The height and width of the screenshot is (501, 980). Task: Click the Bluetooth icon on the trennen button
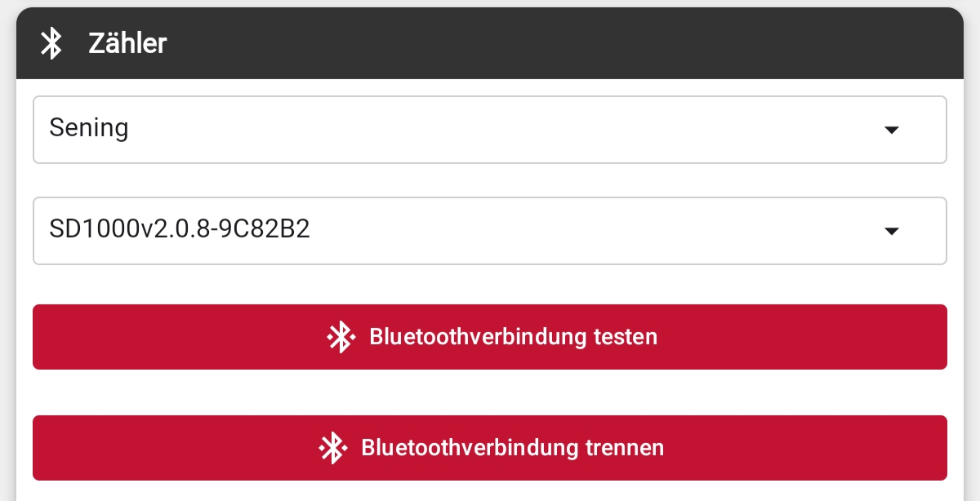(x=333, y=447)
